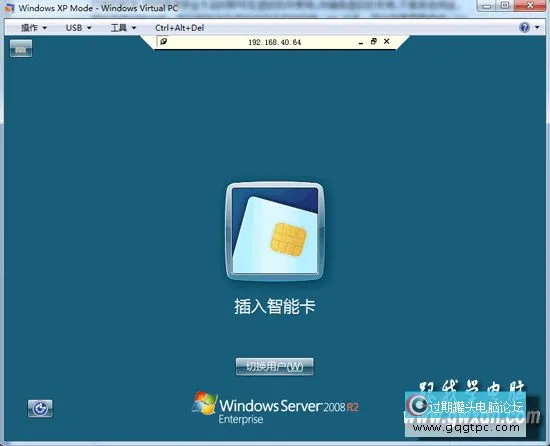The width and height of the screenshot is (550, 446).
Task: Click the 插入智能卡 text label
Action: point(275,306)
